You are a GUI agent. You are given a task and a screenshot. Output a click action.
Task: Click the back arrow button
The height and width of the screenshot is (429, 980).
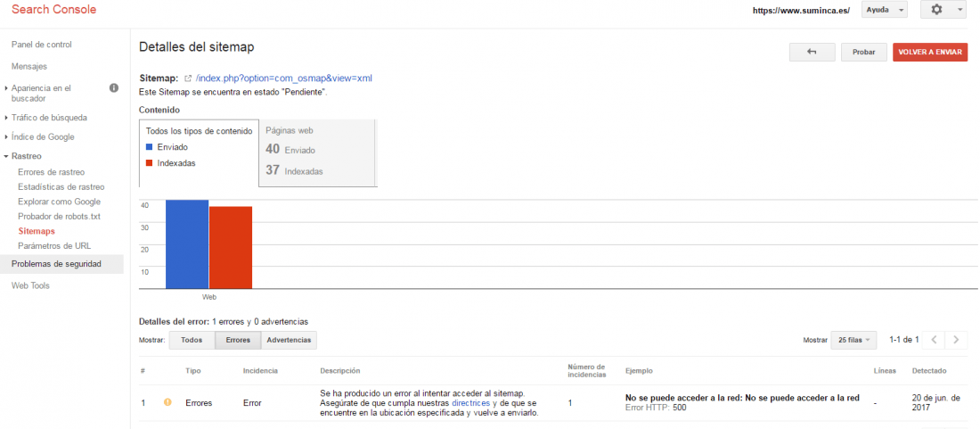coord(812,53)
